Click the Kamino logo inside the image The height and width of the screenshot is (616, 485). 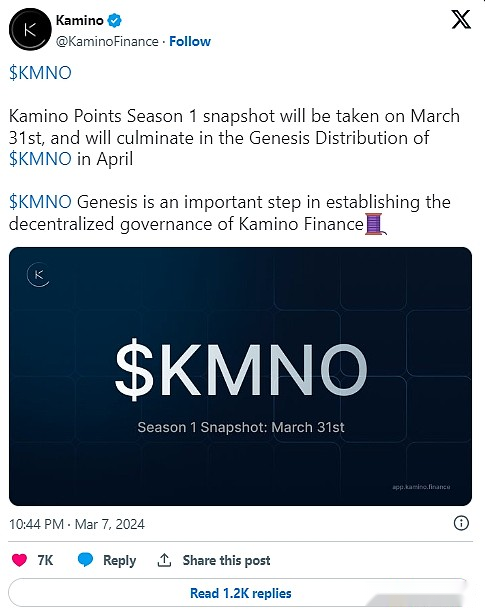(38, 275)
